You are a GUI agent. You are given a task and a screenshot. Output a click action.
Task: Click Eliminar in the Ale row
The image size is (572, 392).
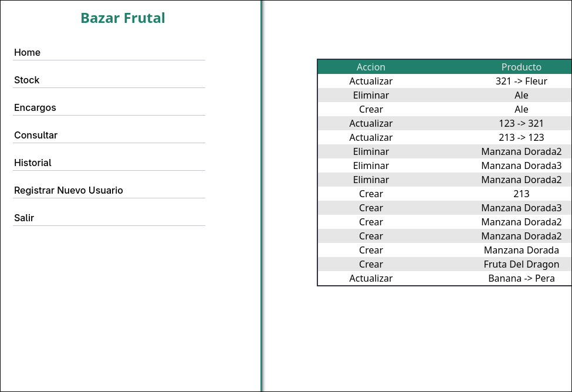tap(371, 95)
